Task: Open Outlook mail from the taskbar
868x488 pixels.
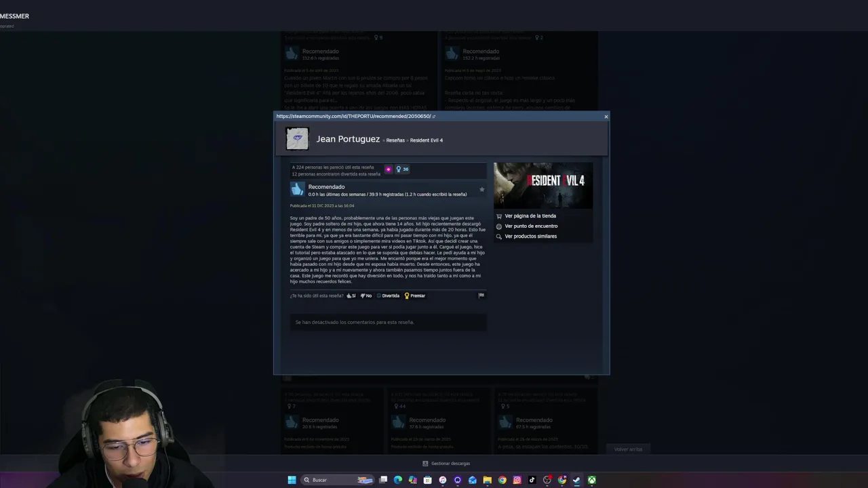Action: click(473, 480)
